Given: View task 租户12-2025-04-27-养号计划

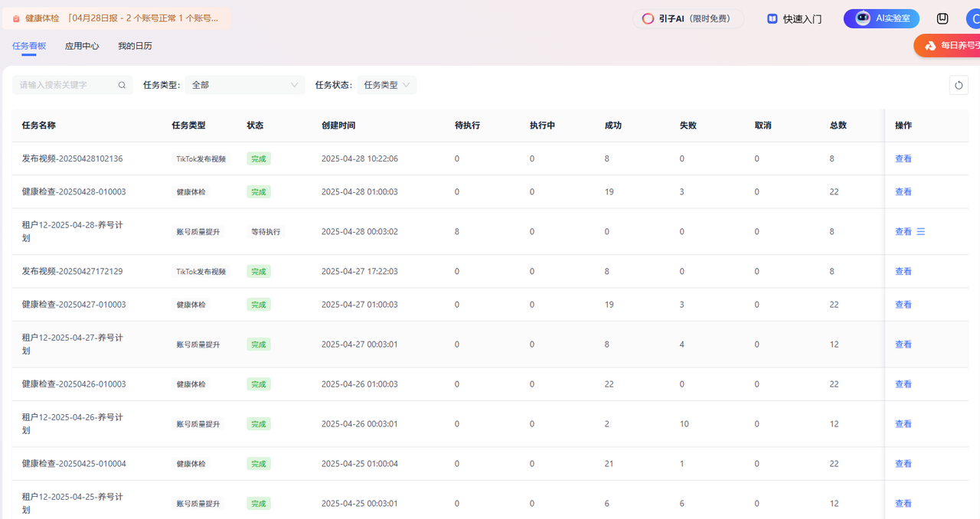Looking at the screenshot, I should [x=903, y=344].
